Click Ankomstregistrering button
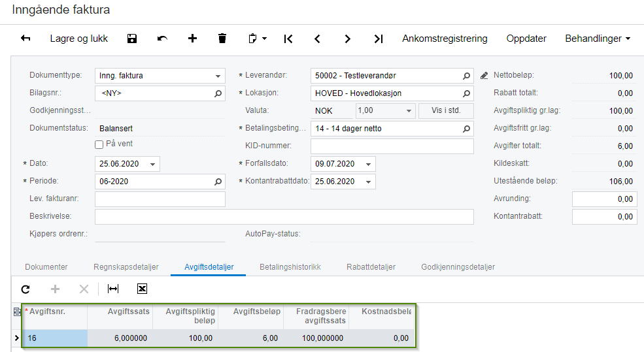 445,39
